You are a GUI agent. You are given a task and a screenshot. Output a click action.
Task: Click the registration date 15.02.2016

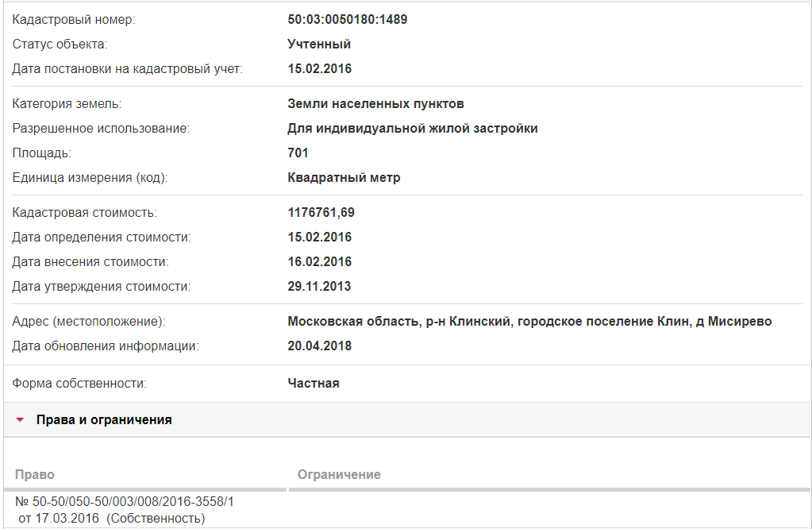(320, 69)
